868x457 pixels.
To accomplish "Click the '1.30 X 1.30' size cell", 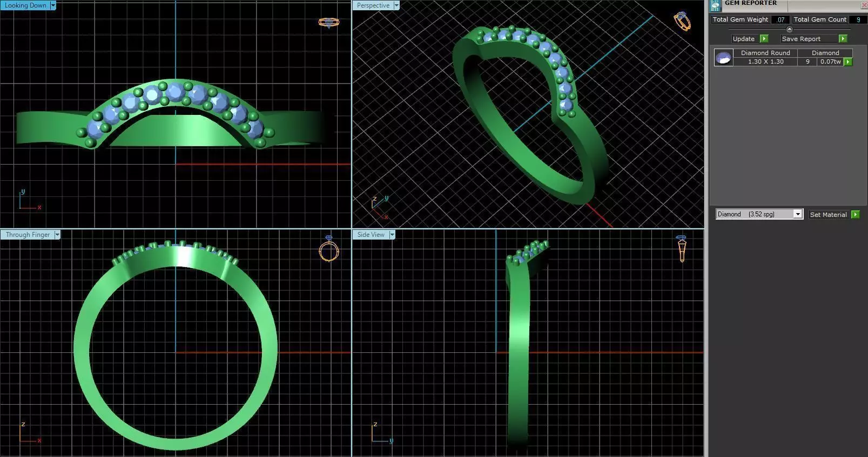I will [x=765, y=62].
